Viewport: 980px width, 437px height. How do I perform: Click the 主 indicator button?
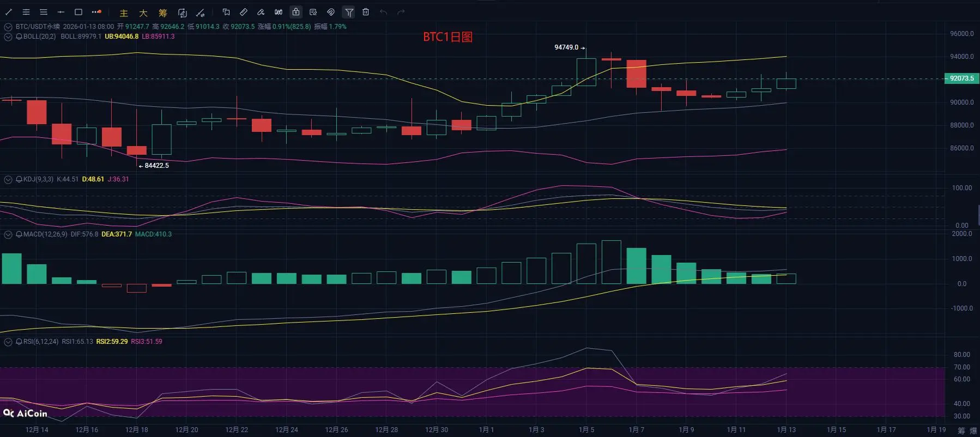pos(124,13)
